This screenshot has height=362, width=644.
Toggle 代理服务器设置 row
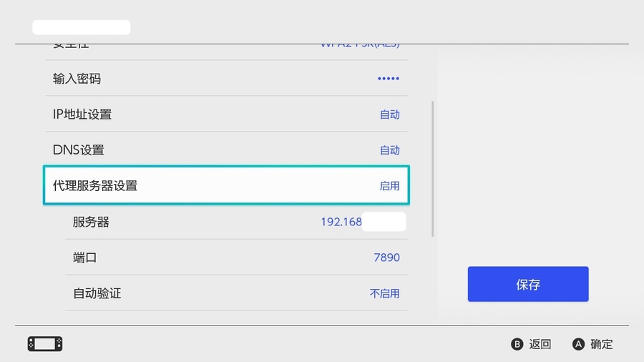click(x=225, y=186)
